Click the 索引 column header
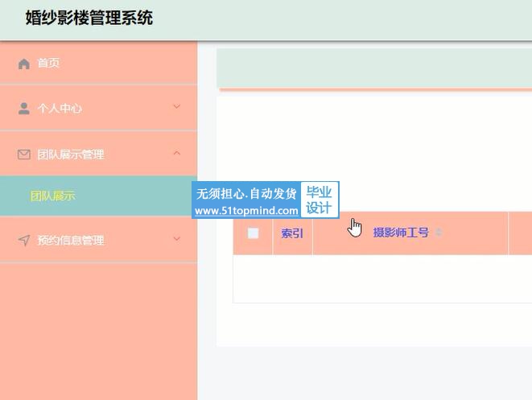Image resolution: width=532 pixels, height=400 pixels. click(292, 233)
